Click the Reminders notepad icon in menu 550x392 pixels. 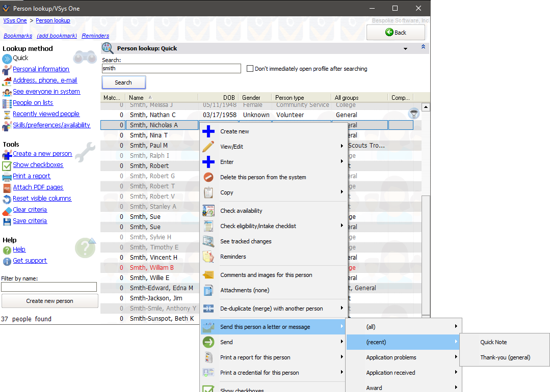(x=208, y=257)
